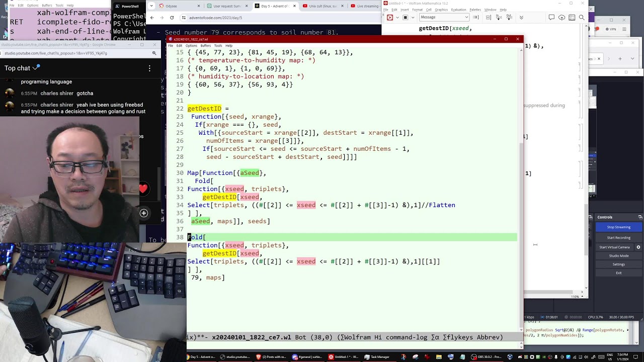Switch to Live streaming browser tab
Image resolution: width=644 pixels, height=362 pixels.
(x=365, y=6)
